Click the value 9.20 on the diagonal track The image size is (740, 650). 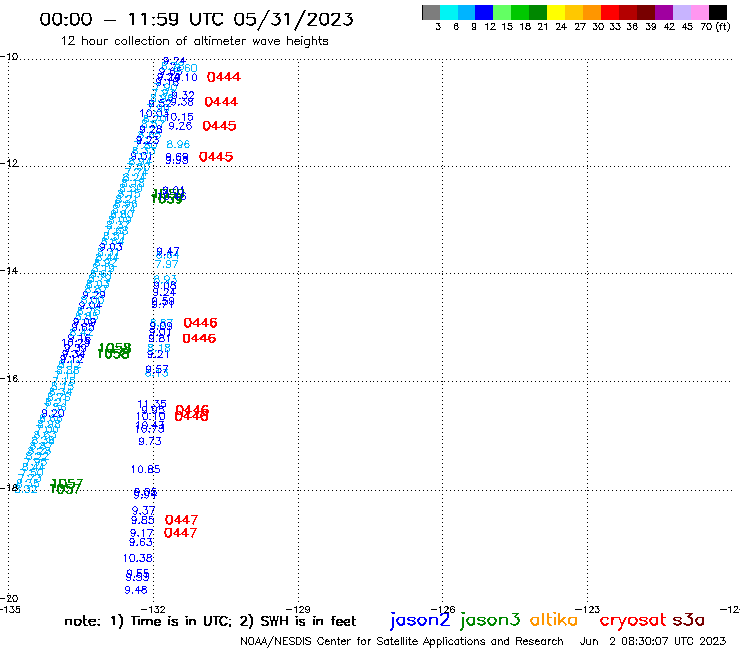click(x=52, y=414)
